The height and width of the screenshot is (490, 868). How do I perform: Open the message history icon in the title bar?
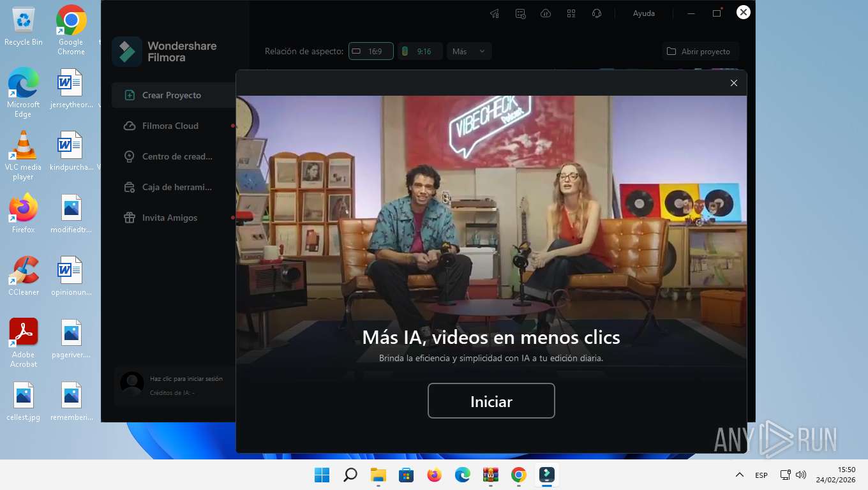click(520, 13)
